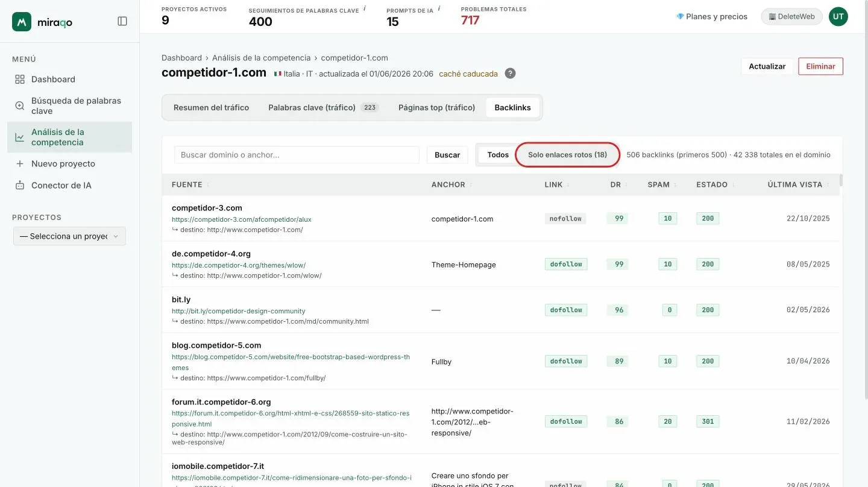This screenshot has width=868, height=487.
Task: Click the Actualizar button
Action: click(x=767, y=66)
